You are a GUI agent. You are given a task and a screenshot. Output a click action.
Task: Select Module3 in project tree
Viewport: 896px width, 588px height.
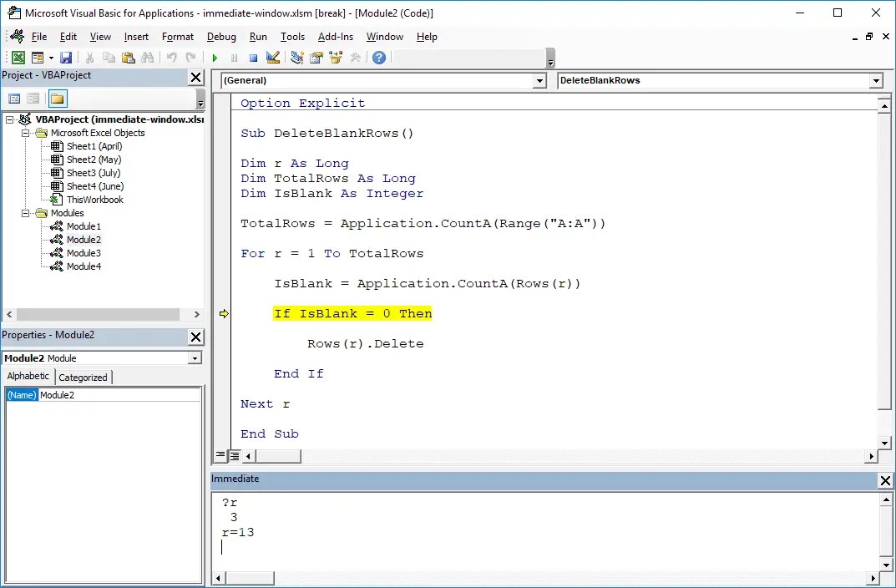tap(84, 253)
